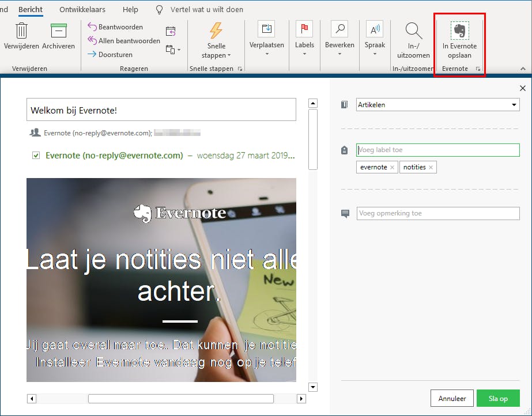Collapse the ribbon with the chevron arrow
Viewport: 532px width, 416px height.
[x=523, y=69]
